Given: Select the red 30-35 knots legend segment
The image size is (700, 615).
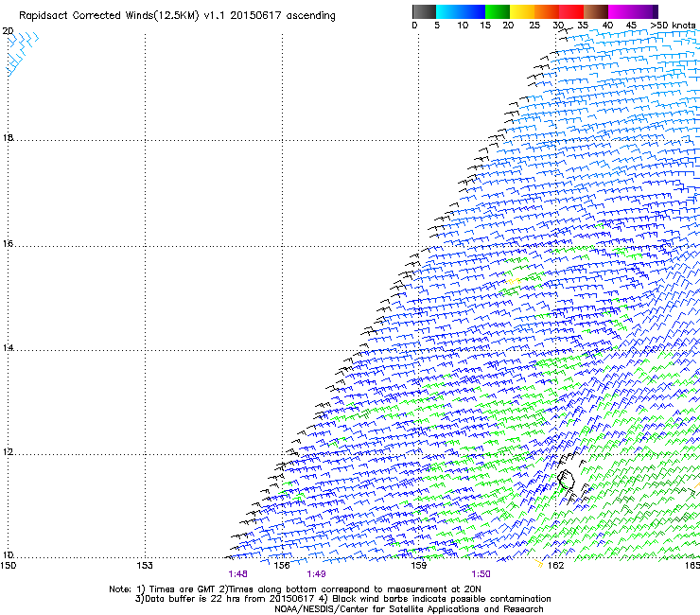Looking at the screenshot, I should (571, 11).
